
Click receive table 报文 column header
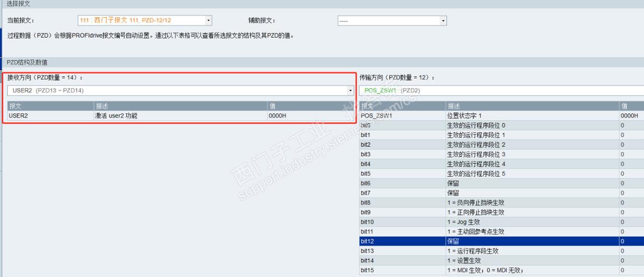point(50,106)
